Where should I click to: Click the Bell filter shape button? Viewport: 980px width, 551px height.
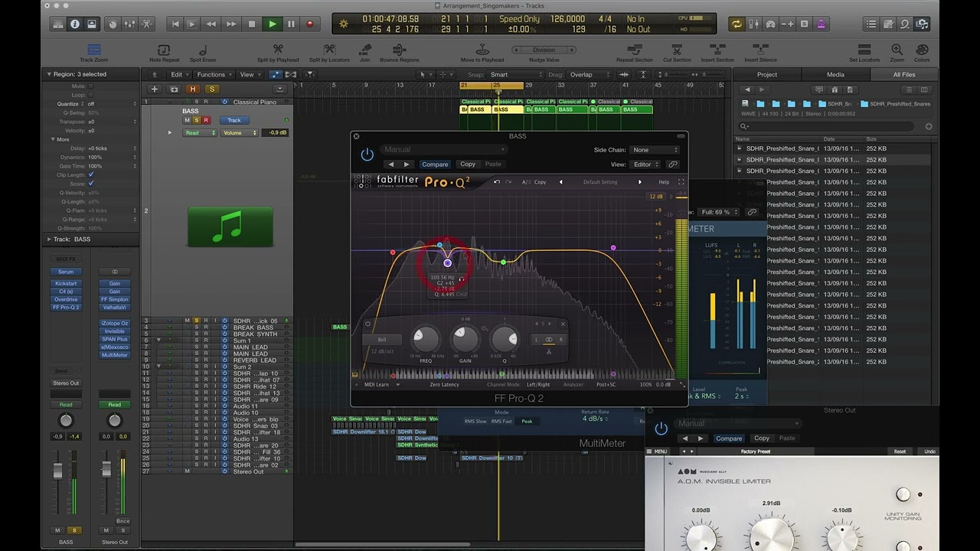(x=382, y=339)
